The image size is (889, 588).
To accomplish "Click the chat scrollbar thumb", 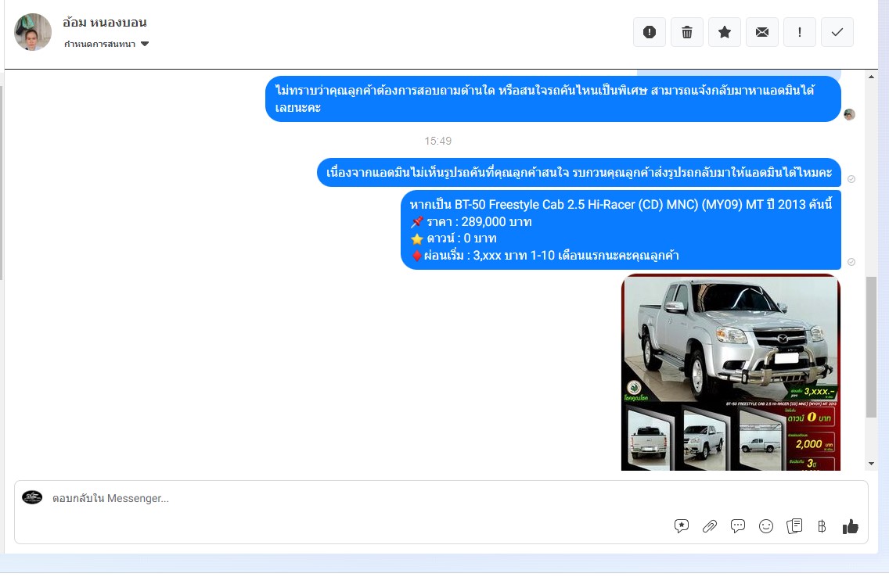I will click(872, 346).
